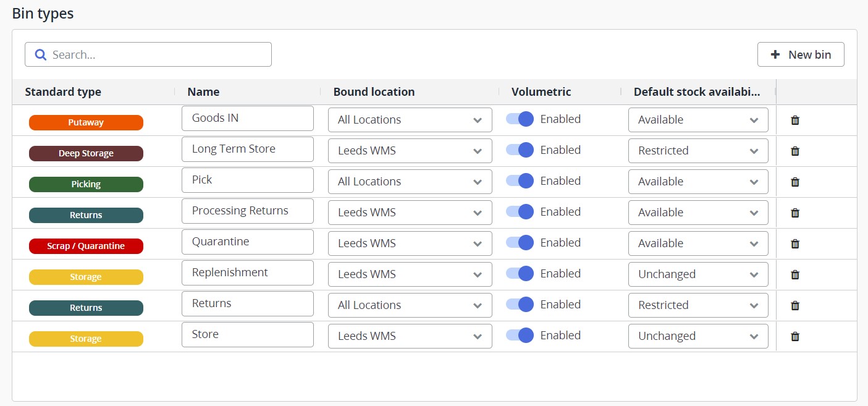Image resolution: width=868 pixels, height=406 pixels.
Task: Click the Replenishment name input field
Action: [247, 273]
